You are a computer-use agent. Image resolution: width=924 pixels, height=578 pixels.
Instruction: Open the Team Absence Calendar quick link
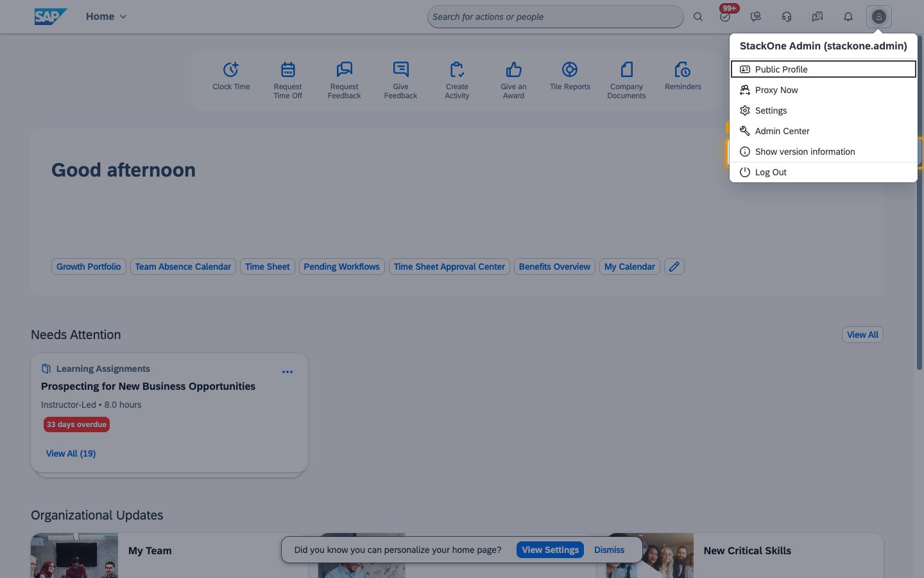(183, 267)
